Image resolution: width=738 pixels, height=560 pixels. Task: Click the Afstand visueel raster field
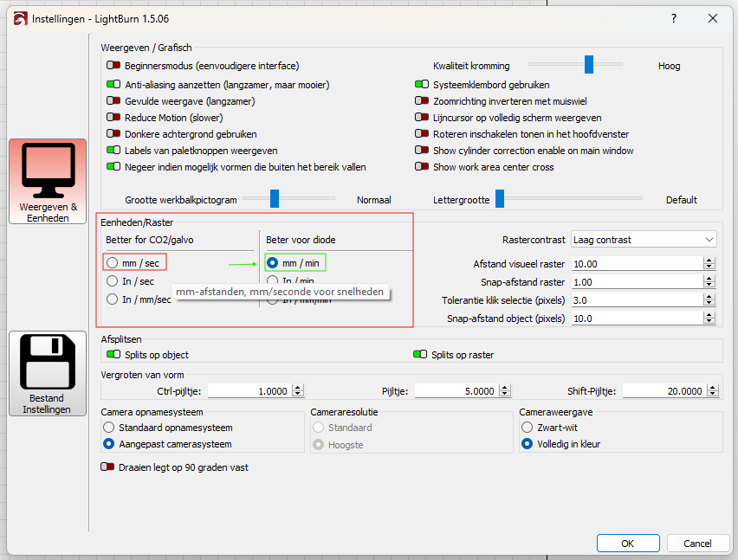(x=638, y=264)
